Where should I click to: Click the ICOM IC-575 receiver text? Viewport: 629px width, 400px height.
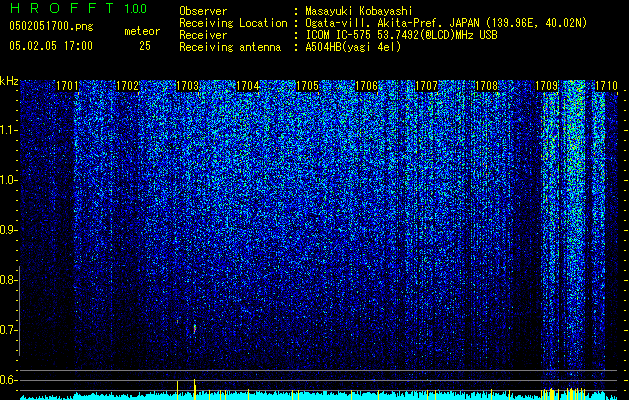coord(401,35)
